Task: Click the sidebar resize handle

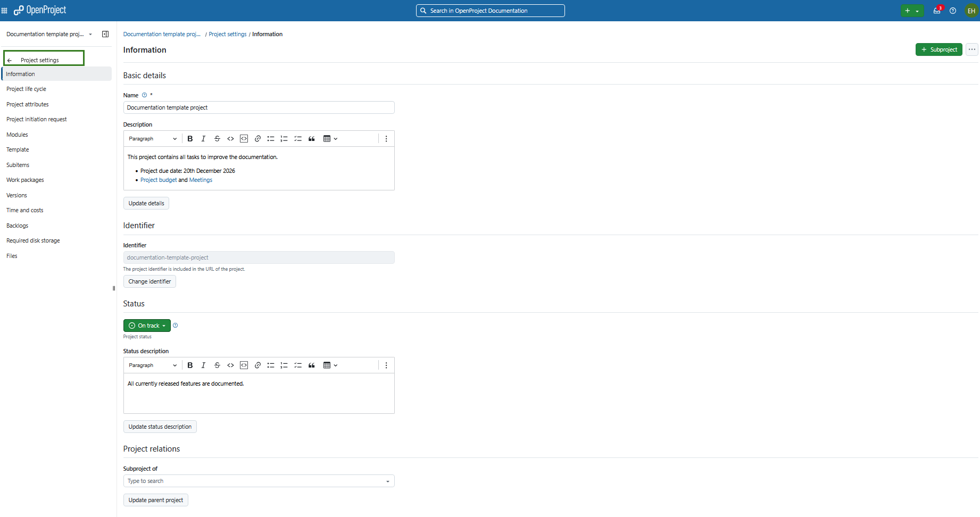Action: [114, 288]
